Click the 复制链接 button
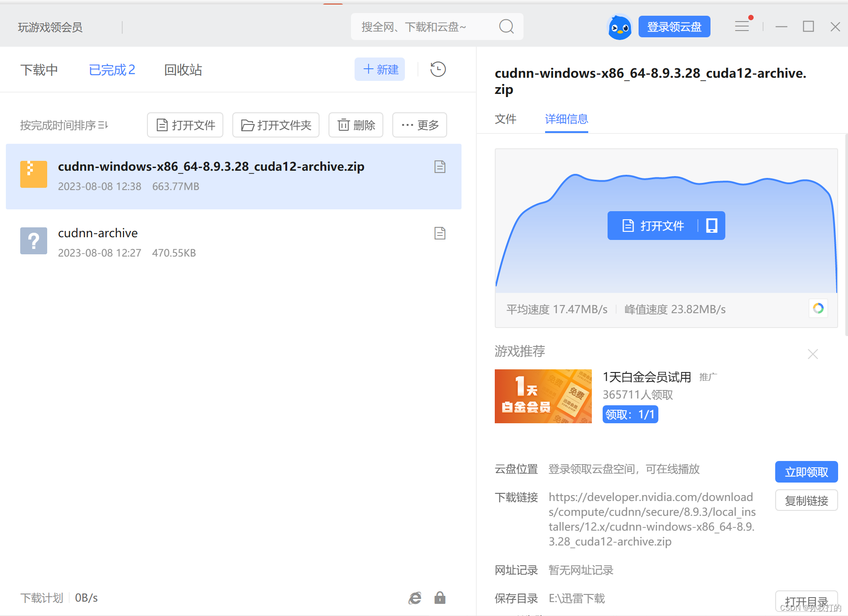 (806, 501)
